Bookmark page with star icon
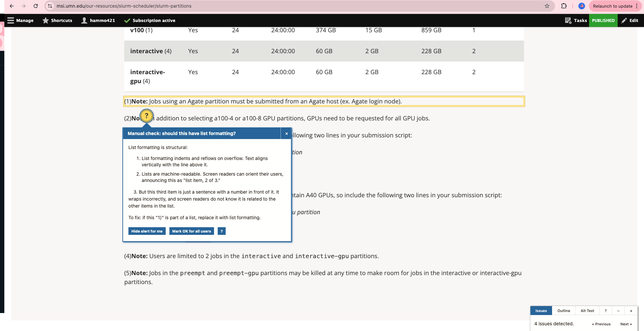 [x=547, y=6]
